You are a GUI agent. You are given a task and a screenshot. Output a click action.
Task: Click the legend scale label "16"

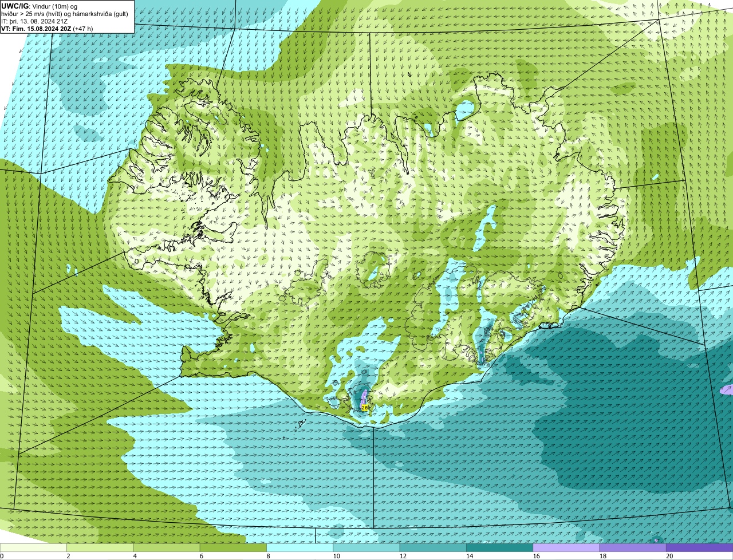(x=536, y=556)
